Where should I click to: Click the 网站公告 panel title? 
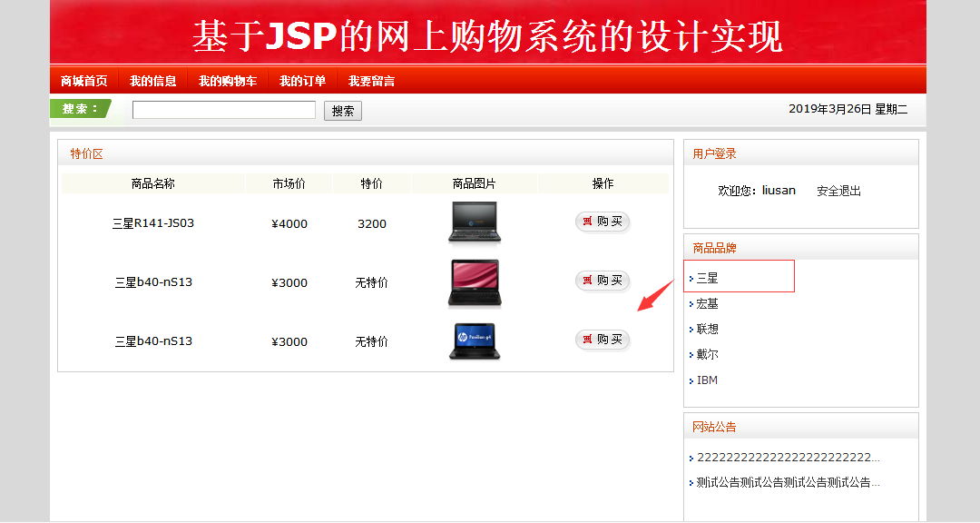point(714,428)
